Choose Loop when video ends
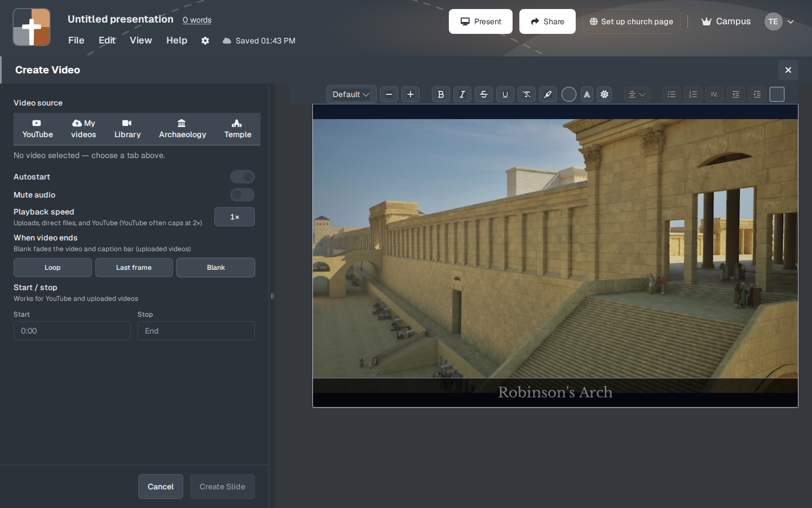 52,268
